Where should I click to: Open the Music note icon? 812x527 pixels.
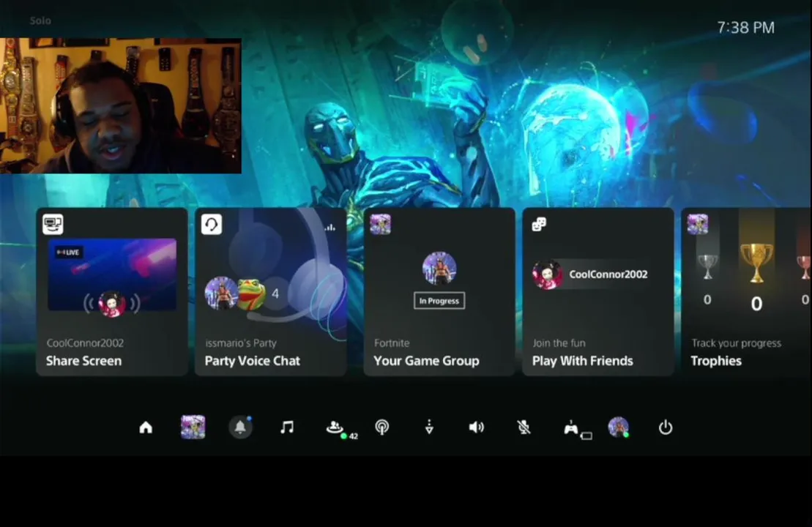click(x=287, y=427)
